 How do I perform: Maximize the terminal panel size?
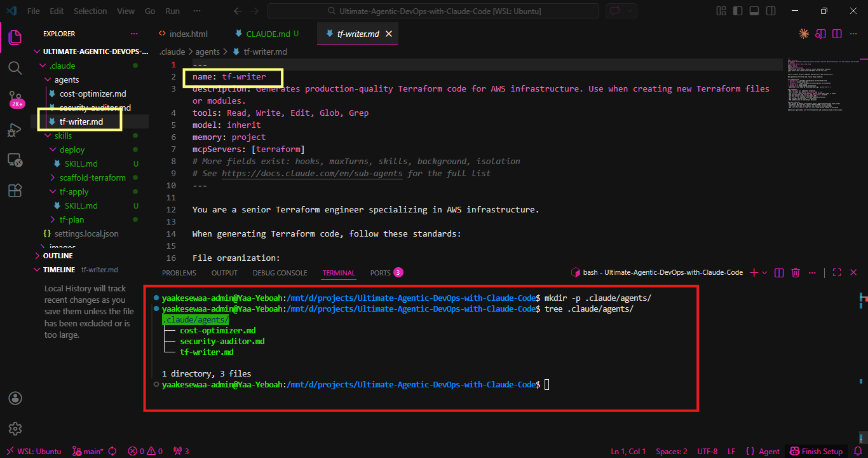point(837,272)
